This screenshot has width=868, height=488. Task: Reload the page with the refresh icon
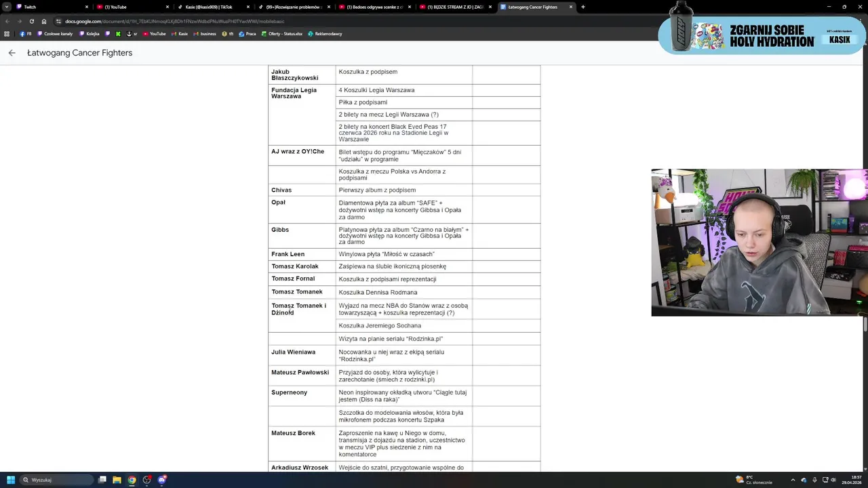pyautogui.click(x=32, y=21)
